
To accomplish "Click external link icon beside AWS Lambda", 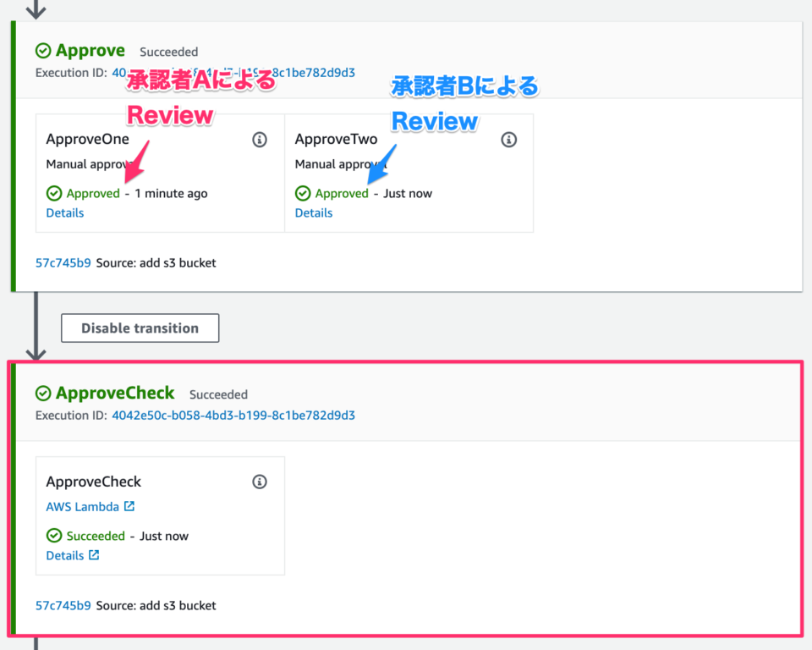I will pos(129,507).
